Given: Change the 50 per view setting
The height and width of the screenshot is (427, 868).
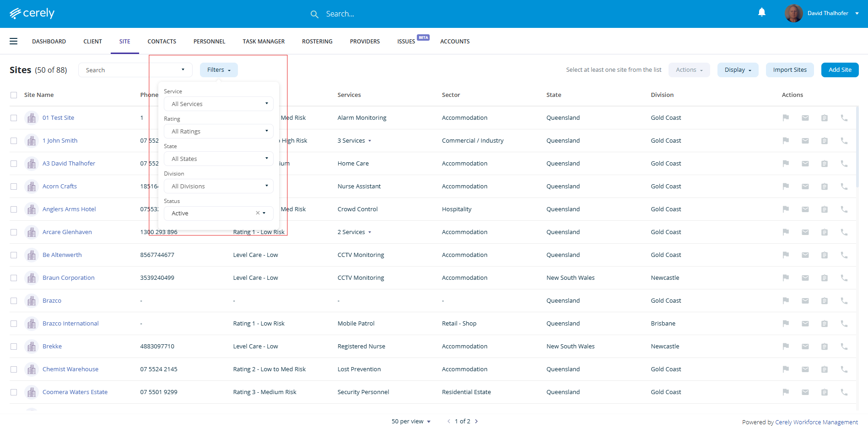Looking at the screenshot, I should tap(411, 422).
